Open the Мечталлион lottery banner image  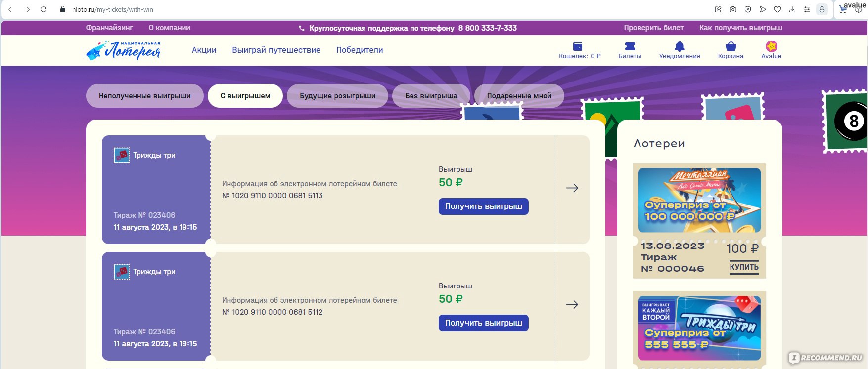699,200
